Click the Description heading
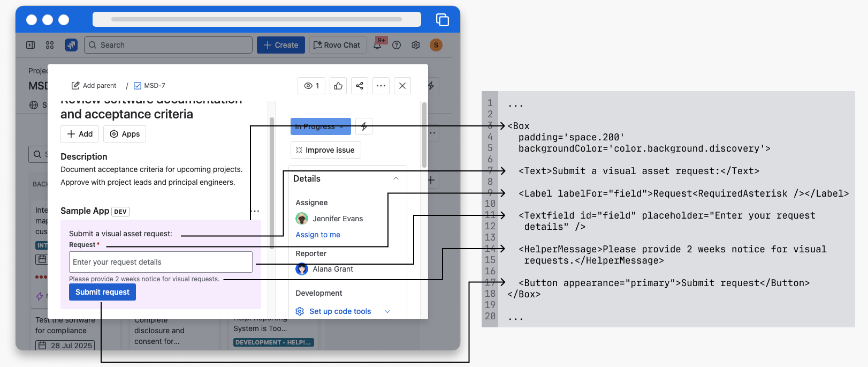 coord(84,156)
